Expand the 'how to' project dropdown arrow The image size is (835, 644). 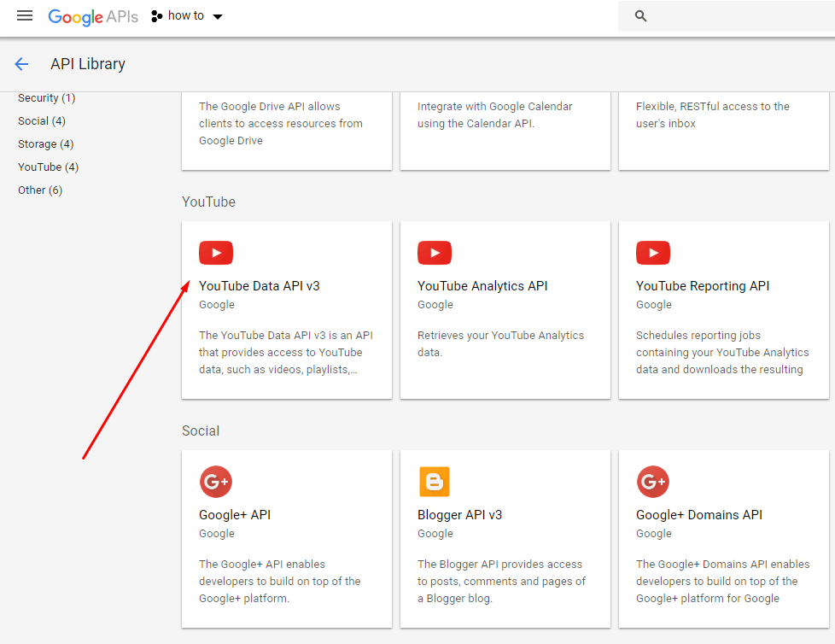click(x=217, y=17)
